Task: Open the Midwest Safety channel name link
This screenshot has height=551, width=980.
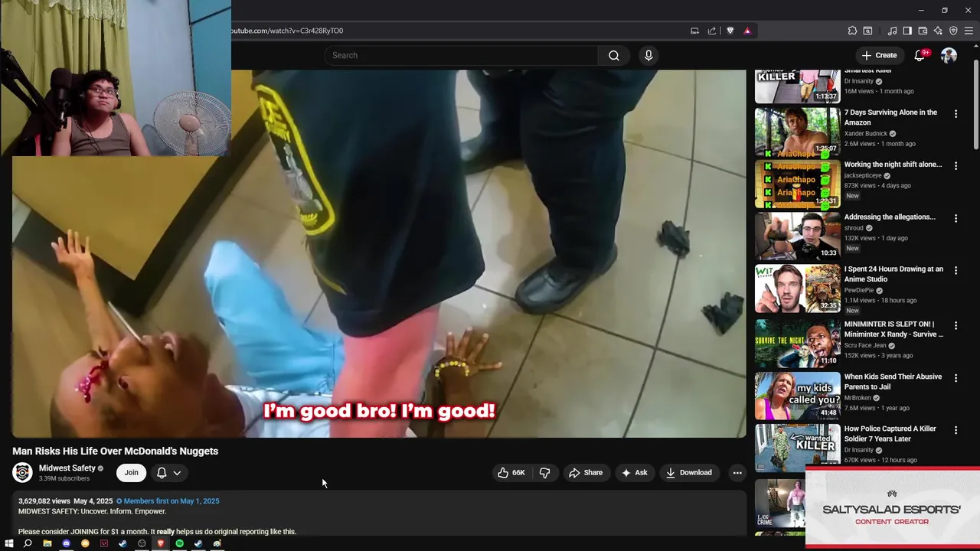Action: click(x=67, y=468)
